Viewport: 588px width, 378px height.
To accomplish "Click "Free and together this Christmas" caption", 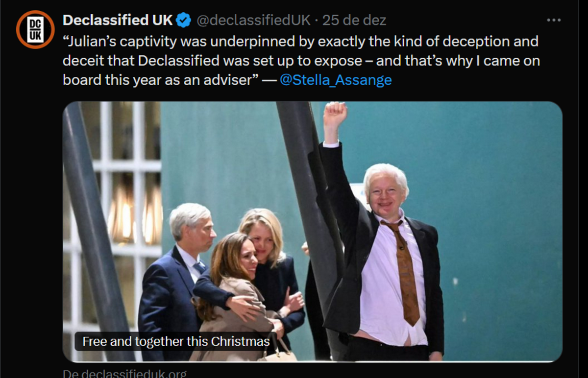I will [176, 341].
